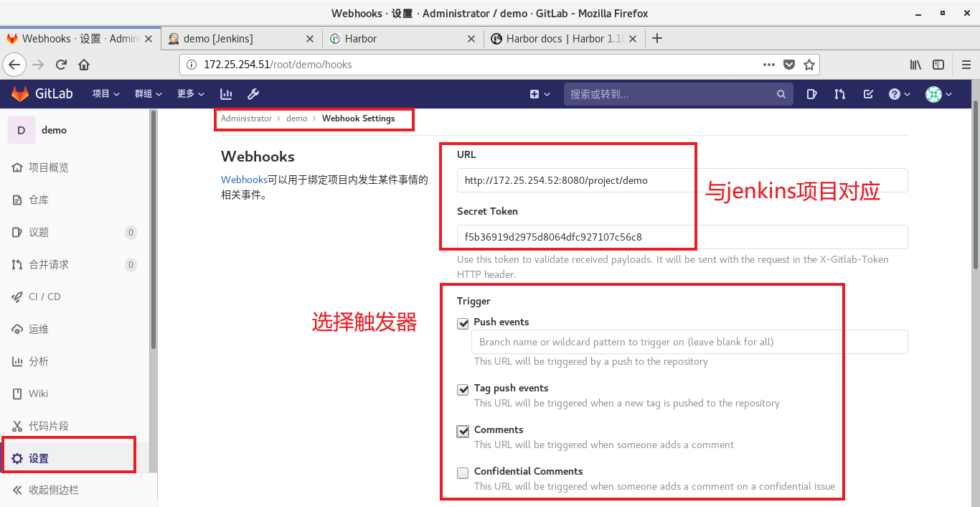The width and height of the screenshot is (980, 507).
Task: Uncheck the Tag push events checkbox
Action: click(463, 389)
